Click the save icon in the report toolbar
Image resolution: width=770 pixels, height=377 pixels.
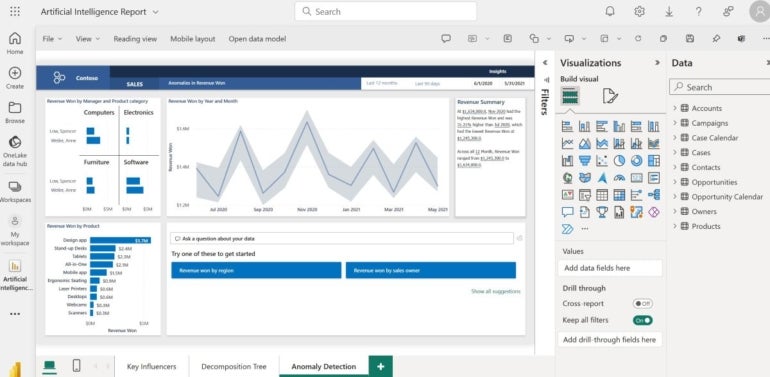tap(690, 39)
